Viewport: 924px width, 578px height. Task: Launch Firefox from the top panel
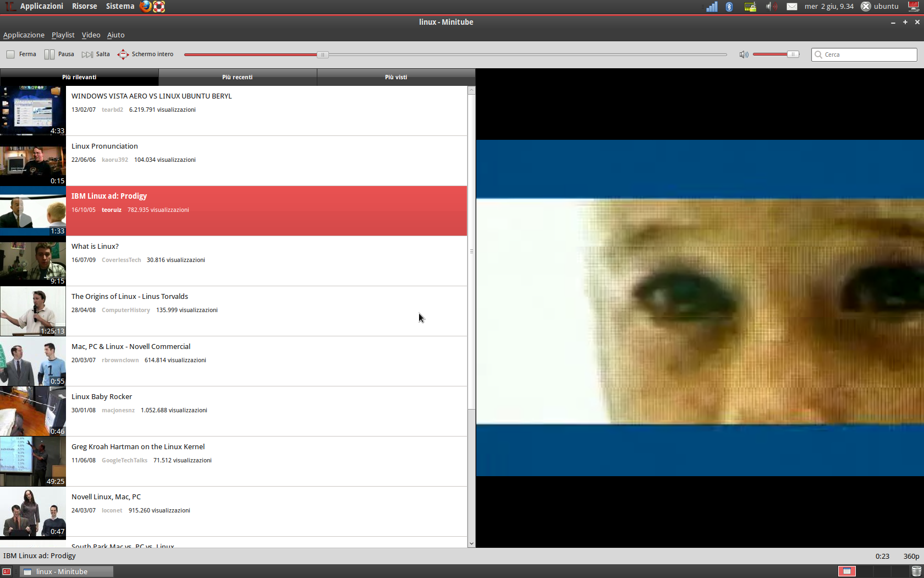tap(145, 6)
